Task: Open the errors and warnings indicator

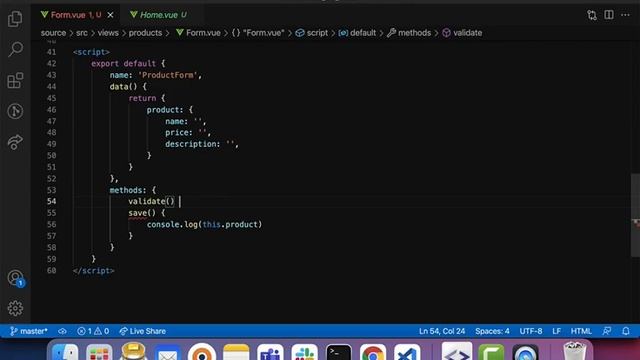Action: 93,331
